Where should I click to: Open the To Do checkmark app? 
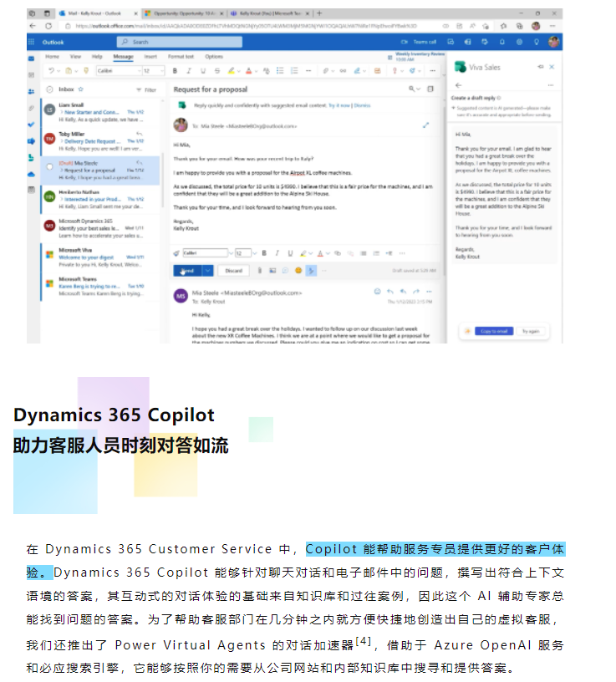tap(31, 125)
